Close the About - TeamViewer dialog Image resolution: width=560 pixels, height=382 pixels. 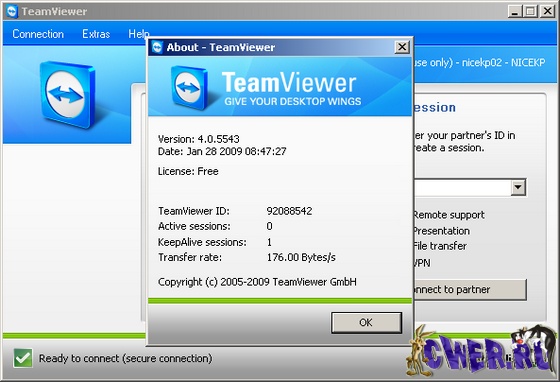[402, 47]
